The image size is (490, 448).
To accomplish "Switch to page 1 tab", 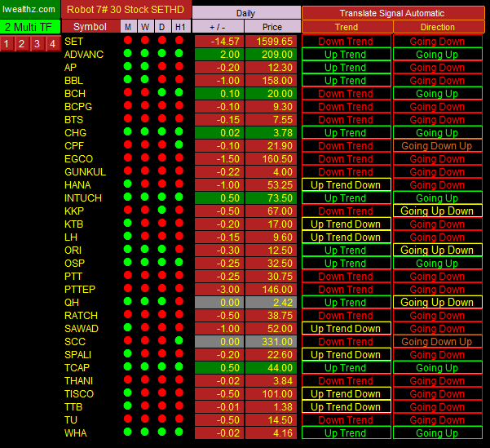I will (7, 43).
